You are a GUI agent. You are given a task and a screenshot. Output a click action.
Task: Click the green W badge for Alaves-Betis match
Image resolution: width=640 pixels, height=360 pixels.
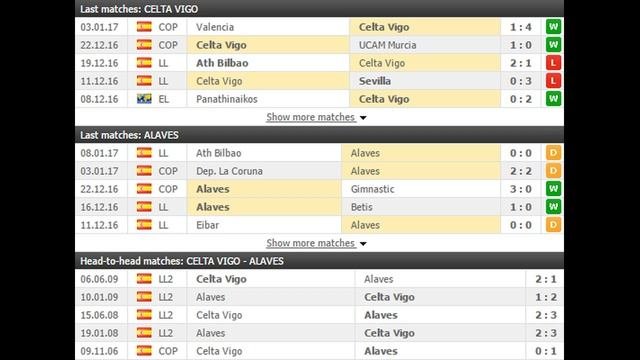point(553,207)
